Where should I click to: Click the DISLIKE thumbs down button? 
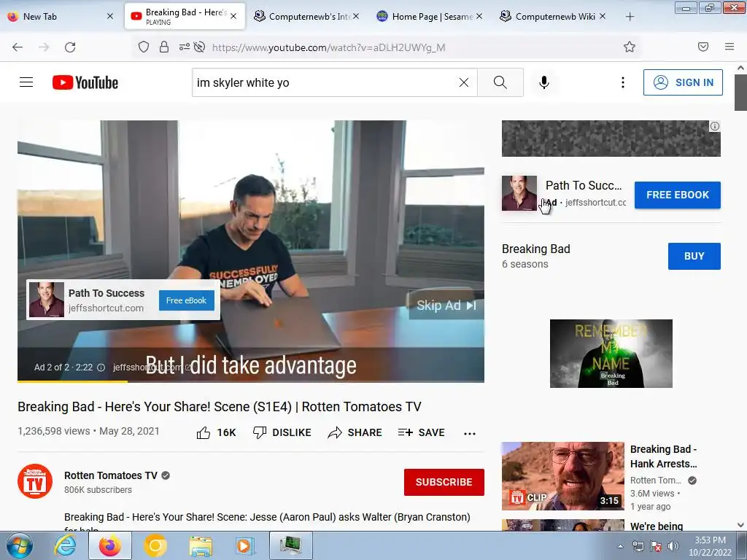click(282, 432)
